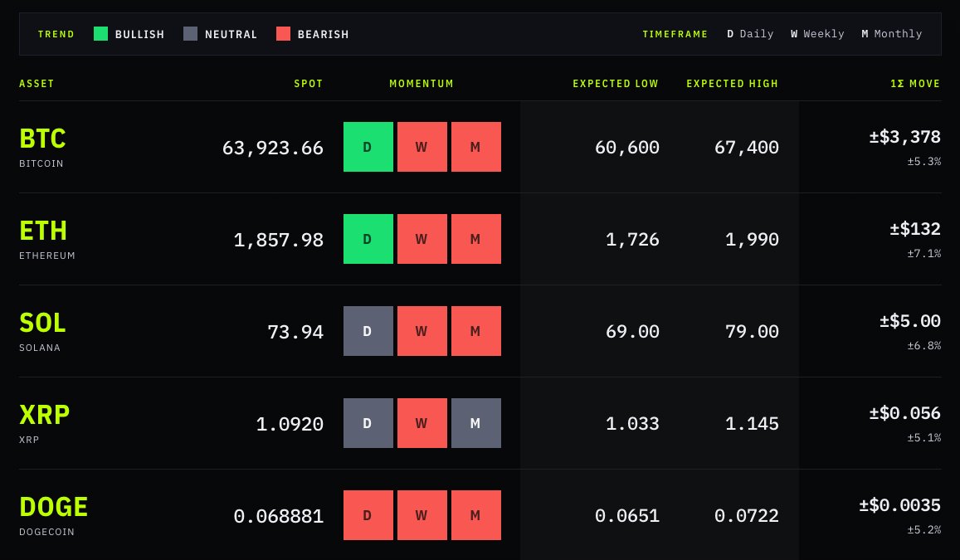The image size is (960, 560).
Task: Select the DOGE daily momentum tile
Action: tap(368, 515)
